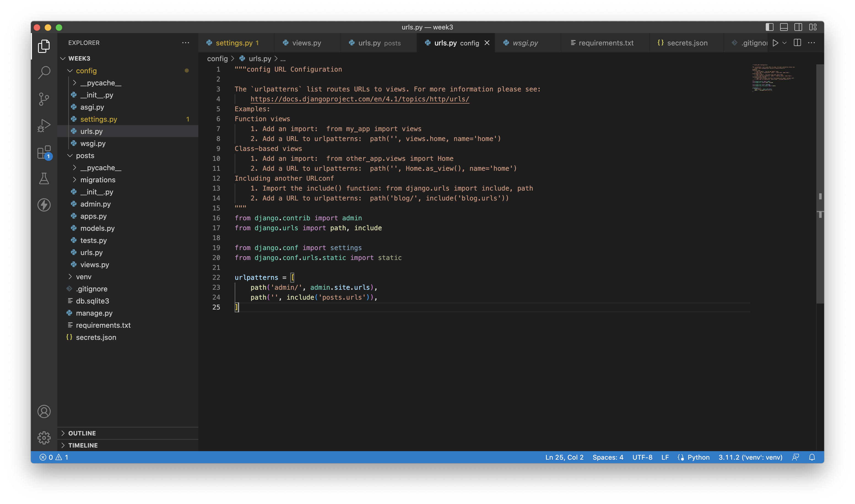Change indentation via Spaces: 4 in status bar
The image size is (855, 504).
[608, 457]
